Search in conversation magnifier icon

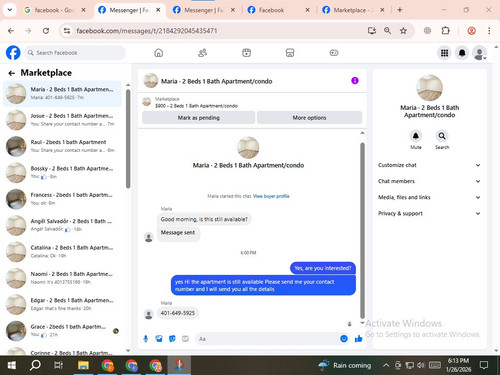[x=442, y=136]
